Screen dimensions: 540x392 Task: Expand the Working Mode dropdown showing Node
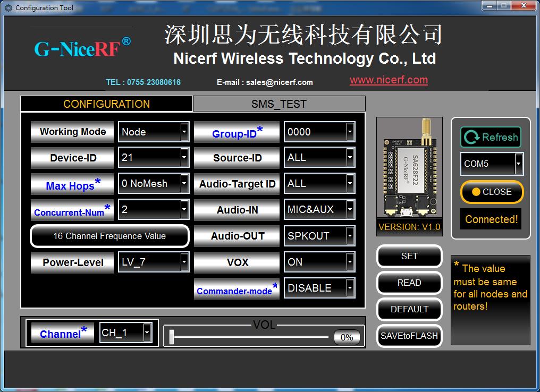pos(154,132)
